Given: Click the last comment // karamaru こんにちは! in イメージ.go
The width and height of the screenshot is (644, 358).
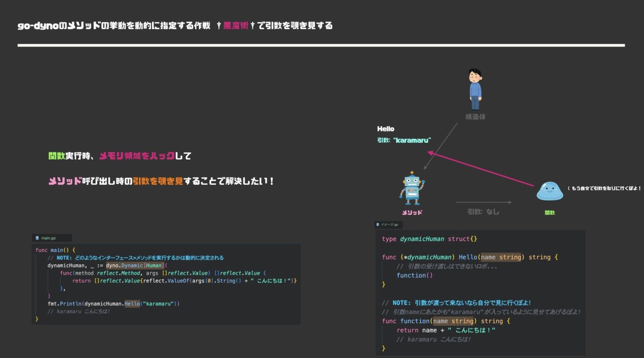Looking at the screenshot, I should click(434, 339).
